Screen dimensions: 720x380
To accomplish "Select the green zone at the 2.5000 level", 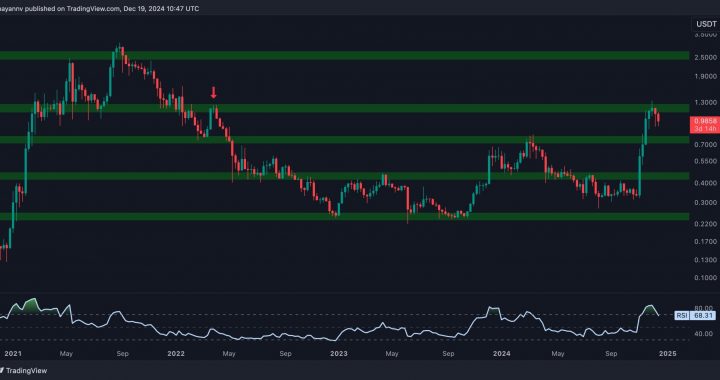I will click(344, 56).
